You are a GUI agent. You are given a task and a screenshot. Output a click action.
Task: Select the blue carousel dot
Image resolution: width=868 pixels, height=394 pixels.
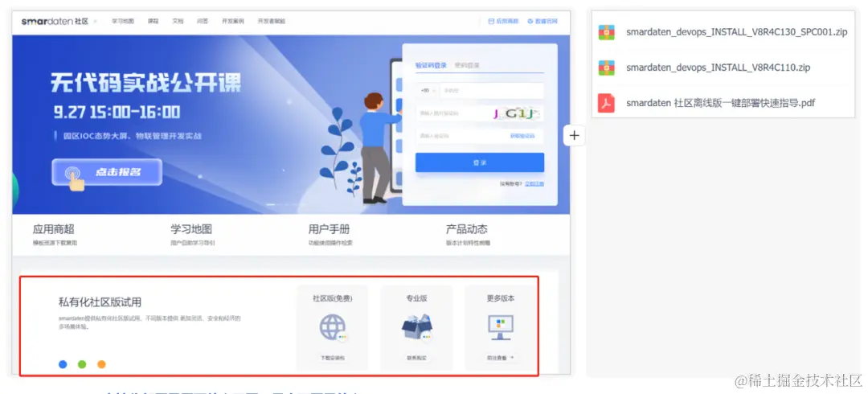point(63,364)
